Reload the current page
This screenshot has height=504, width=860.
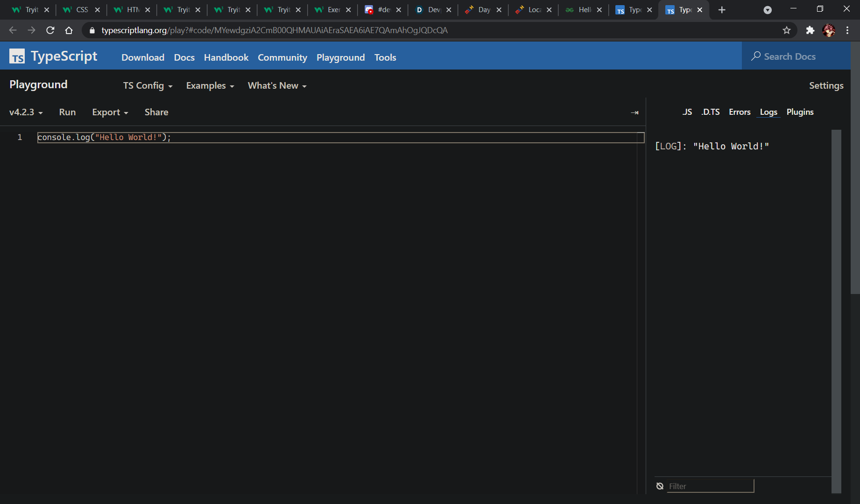(50, 30)
